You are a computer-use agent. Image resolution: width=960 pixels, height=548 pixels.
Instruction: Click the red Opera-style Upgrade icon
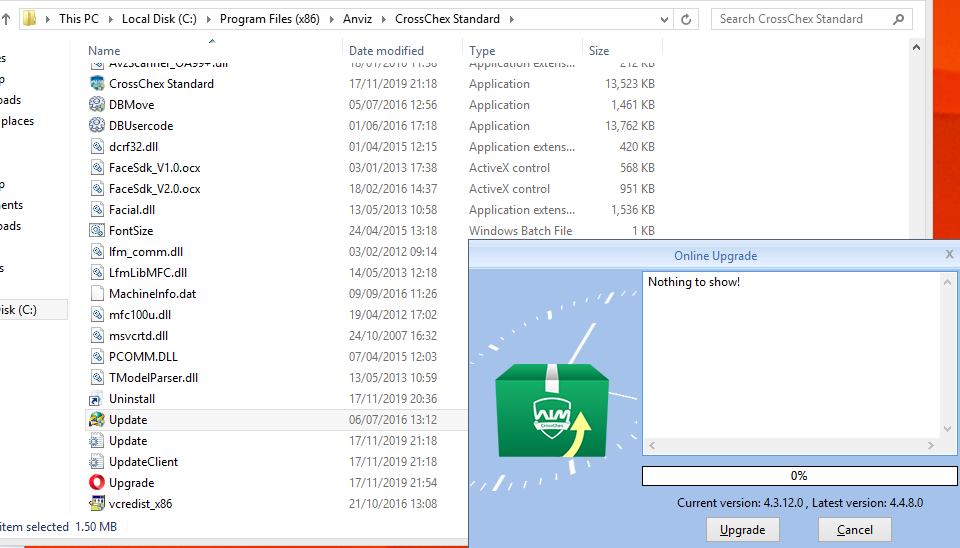(97, 482)
